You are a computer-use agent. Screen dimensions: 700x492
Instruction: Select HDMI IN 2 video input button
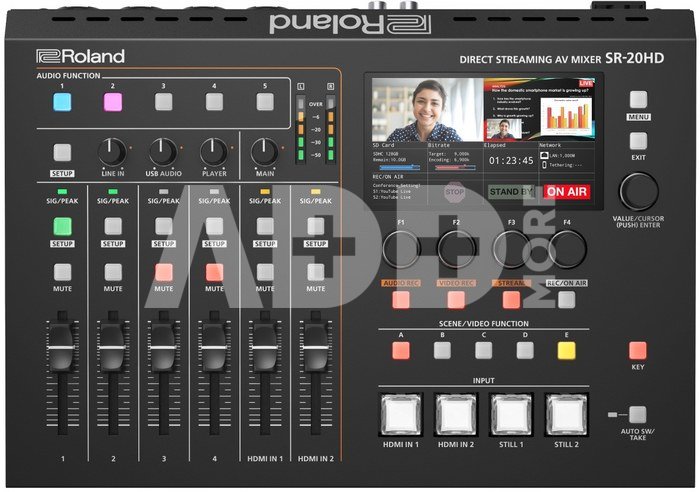click(x=456, y=414)
